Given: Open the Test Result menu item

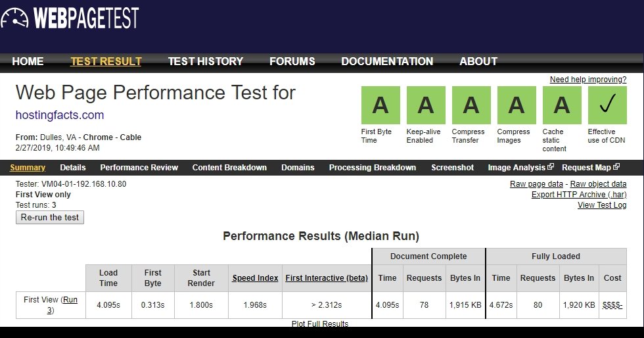Looking at the screenshot, I should 106,61.
